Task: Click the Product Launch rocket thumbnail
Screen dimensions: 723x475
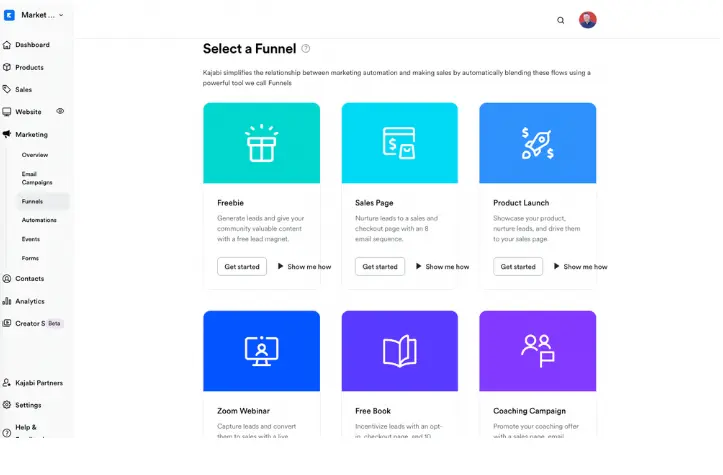Action: coord(538,143)
